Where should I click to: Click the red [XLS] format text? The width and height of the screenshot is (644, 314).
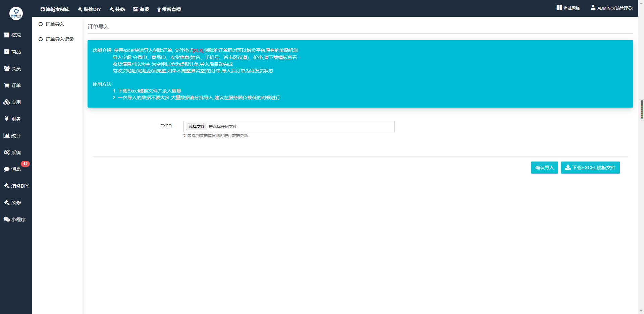[x=198, y=51]
